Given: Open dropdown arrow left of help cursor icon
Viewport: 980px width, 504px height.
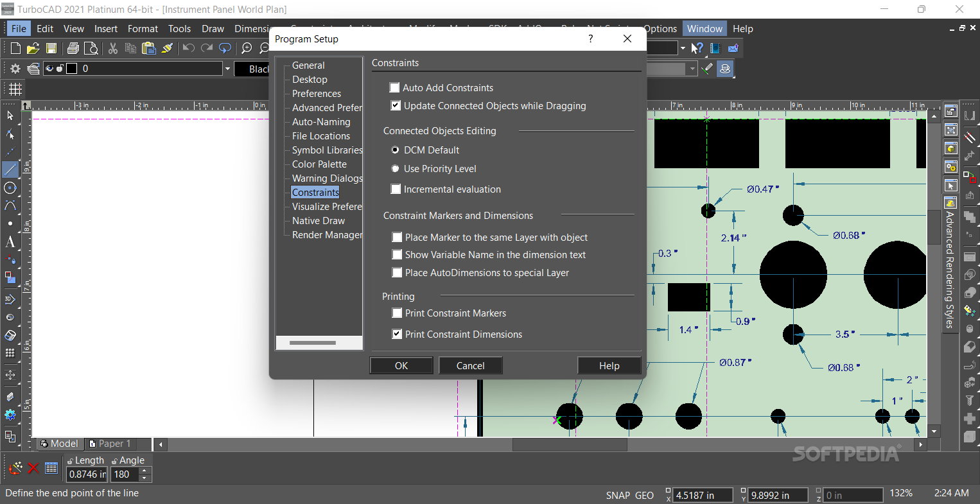Looking at the screenshot, I should pos(683,48).
